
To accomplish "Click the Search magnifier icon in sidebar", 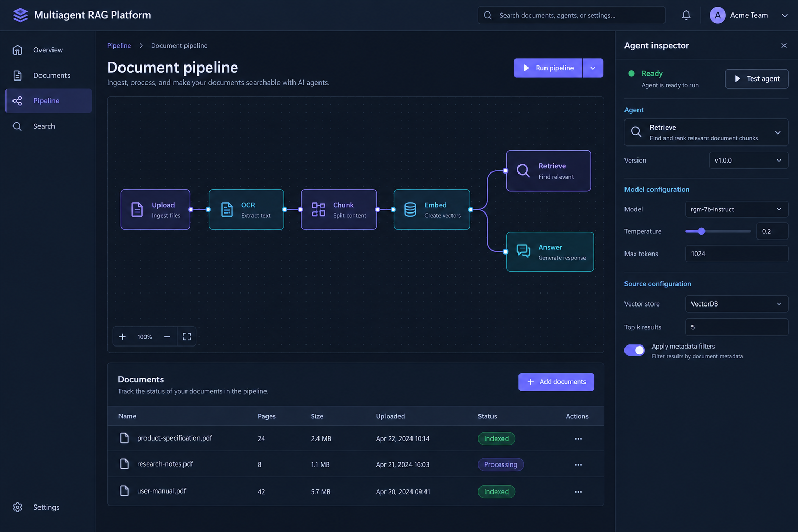I will (18, 126).
